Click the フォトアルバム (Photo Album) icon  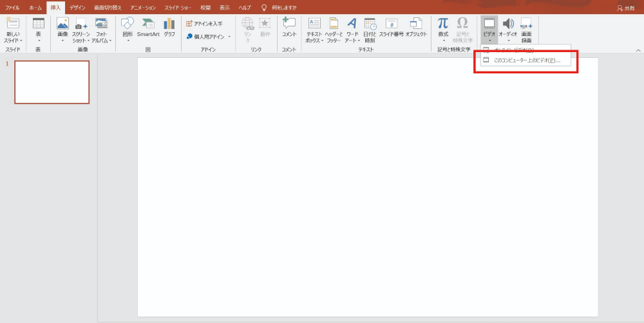(101, 30)
